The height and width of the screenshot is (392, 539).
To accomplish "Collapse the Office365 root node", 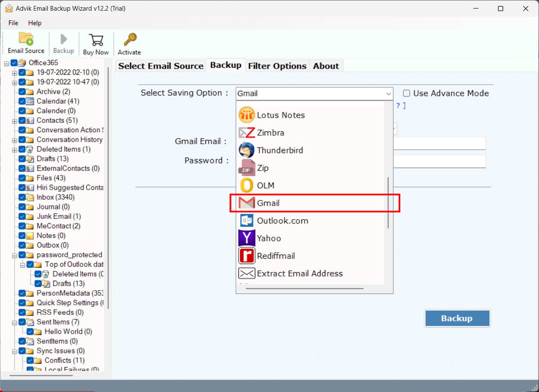I will click(x=6, y=63).
